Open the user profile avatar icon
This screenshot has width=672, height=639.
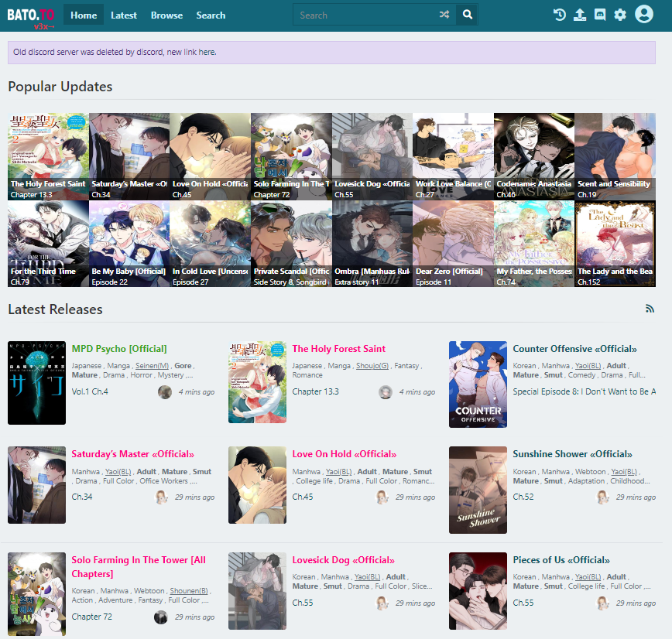point(643,14)
